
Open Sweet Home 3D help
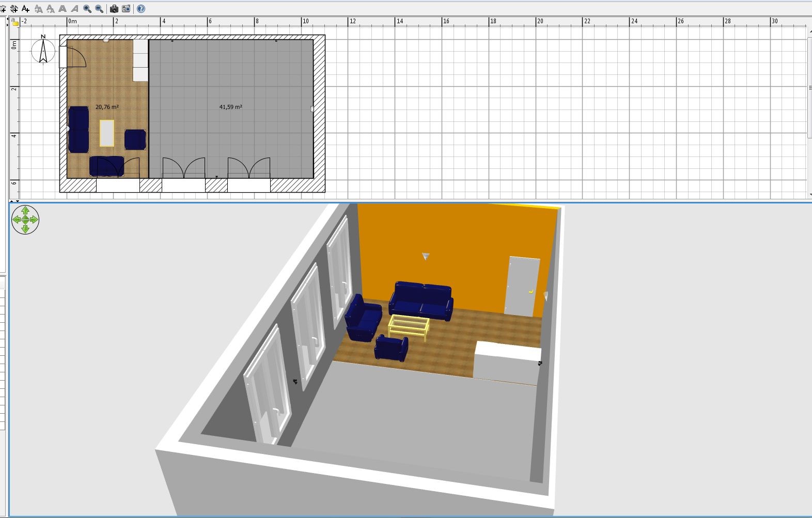click(x=141, y=9)
